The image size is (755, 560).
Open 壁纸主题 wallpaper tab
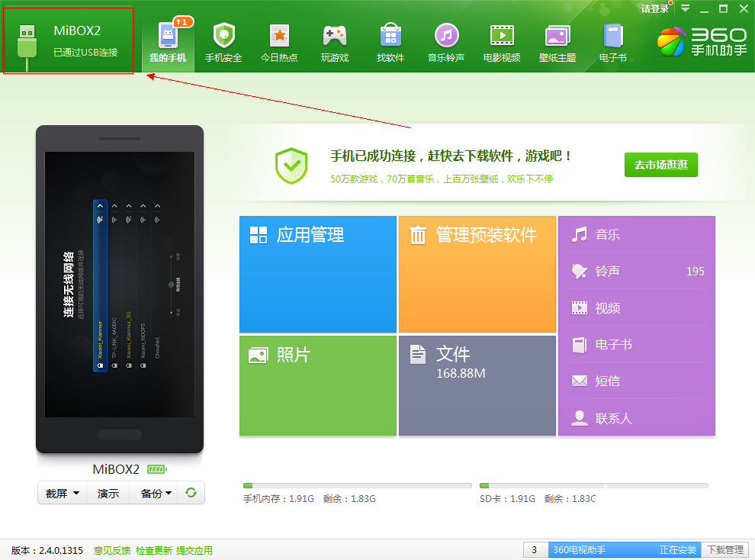[557, 43]
